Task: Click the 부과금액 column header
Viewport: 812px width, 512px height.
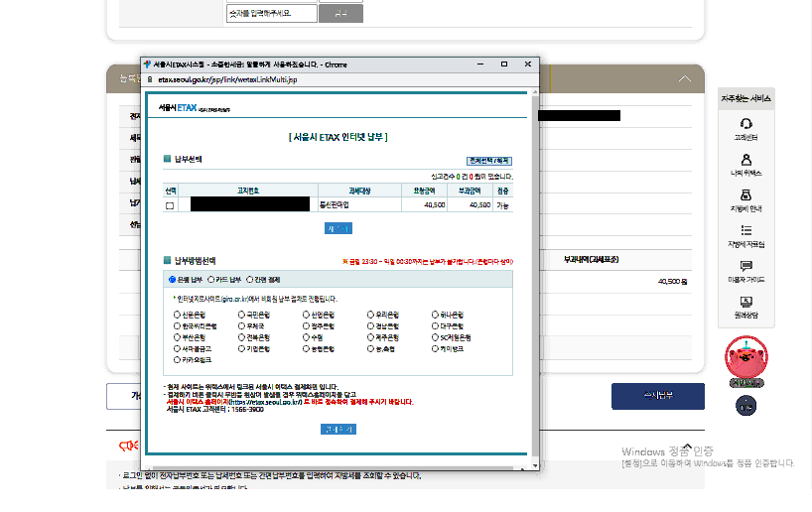Action: coord(470,191)
